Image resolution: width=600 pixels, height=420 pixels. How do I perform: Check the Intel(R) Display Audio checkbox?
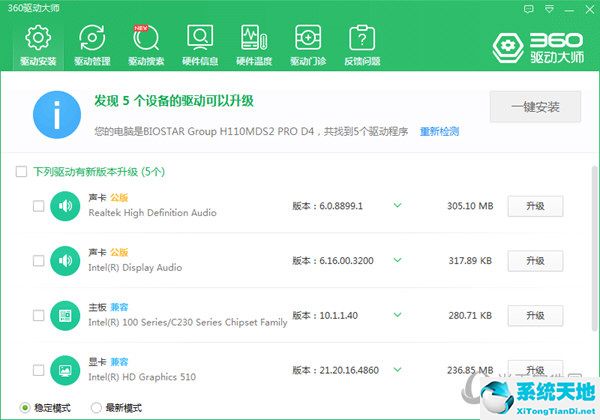pyautogui.click(x=39, y=261)
